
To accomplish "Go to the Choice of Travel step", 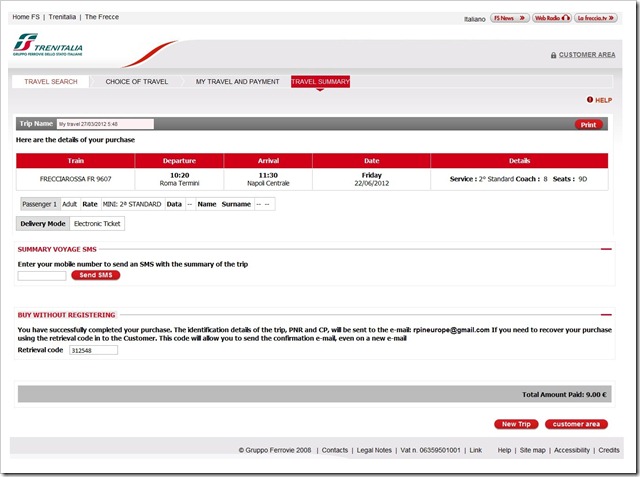I will tap(137, 82).
